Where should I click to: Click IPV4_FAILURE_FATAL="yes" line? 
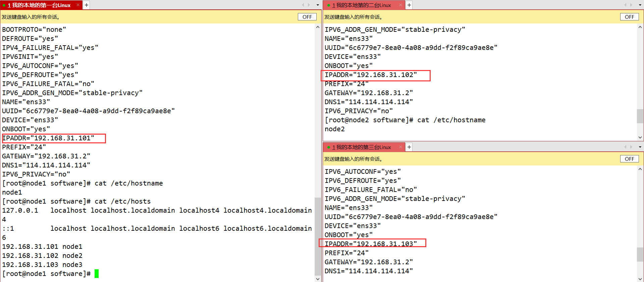(50, 48)
